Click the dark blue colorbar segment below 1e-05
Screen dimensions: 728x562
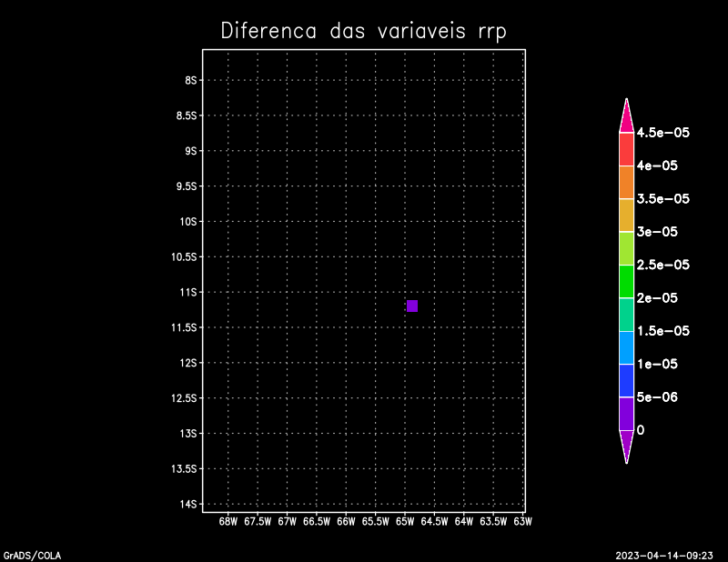click(626, 380)
